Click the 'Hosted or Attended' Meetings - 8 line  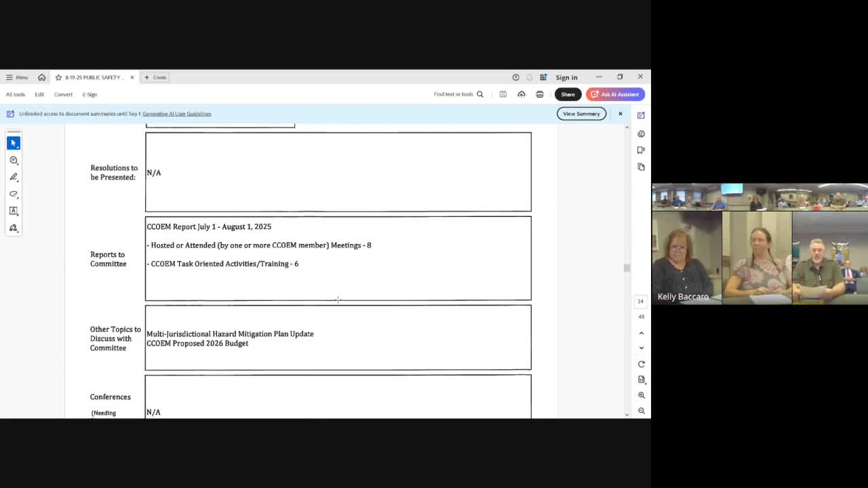click(259, 245)
